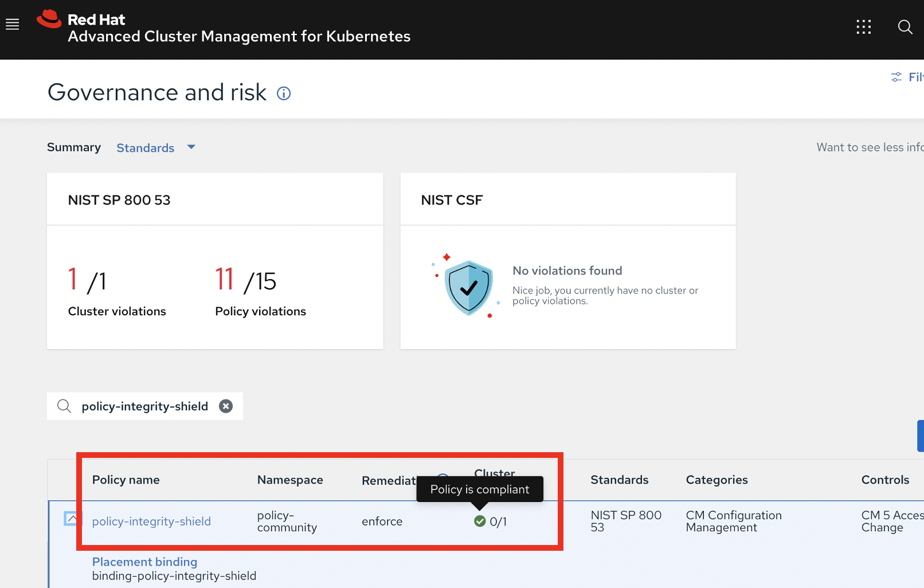Click the blue bar at the right edge

[x=921, y=436]
